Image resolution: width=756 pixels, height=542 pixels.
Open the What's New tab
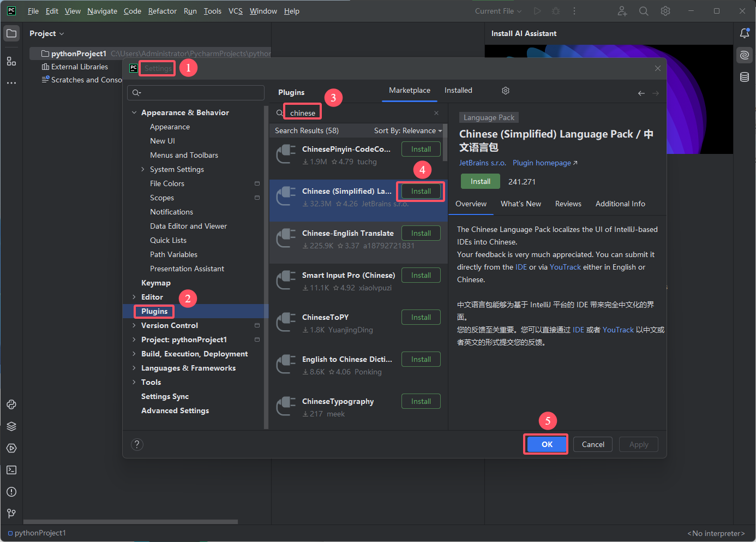coord(521,204)
